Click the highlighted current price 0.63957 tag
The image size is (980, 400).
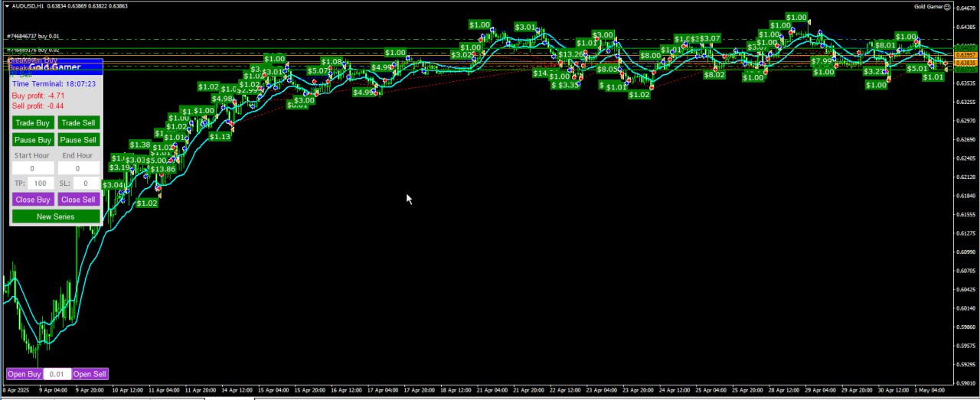[x=967, y=55]
